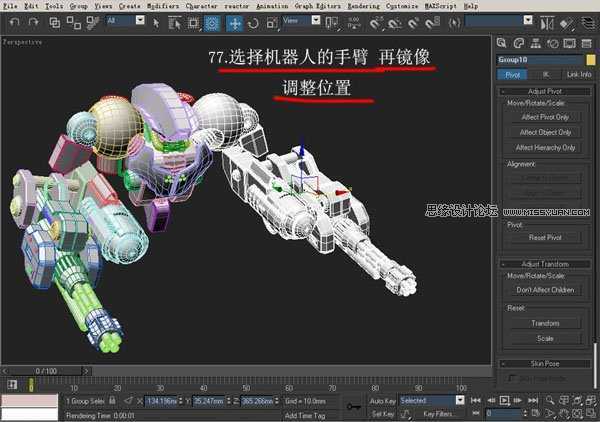Select the Pivot button in Hierarchy panel

(512, 75)
